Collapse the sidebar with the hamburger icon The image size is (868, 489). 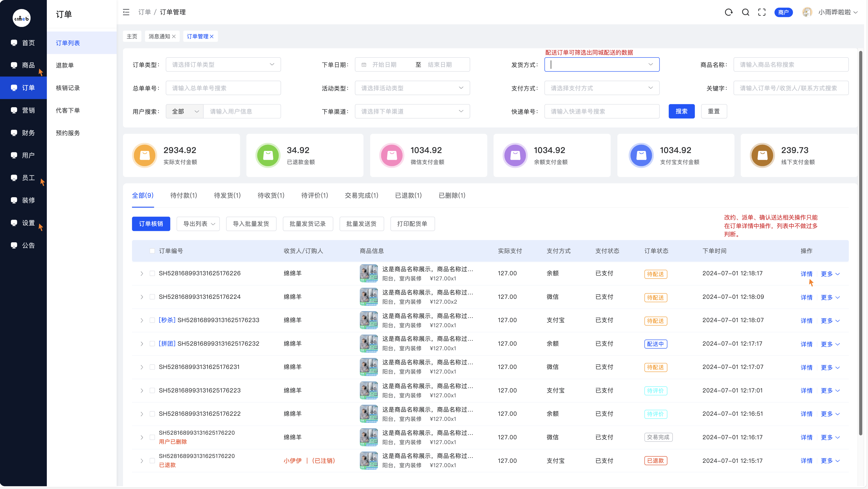click(126, 12)
